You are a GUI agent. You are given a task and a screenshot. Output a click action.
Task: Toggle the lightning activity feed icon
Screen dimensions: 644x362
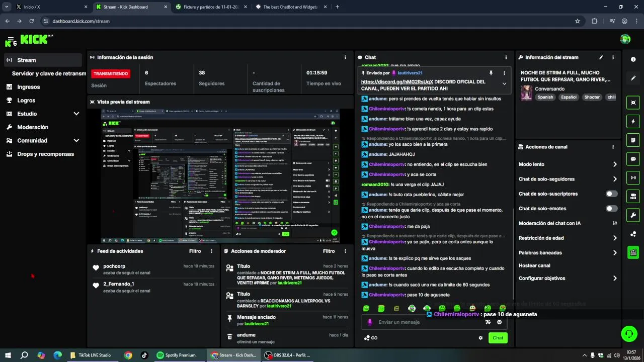633,121
